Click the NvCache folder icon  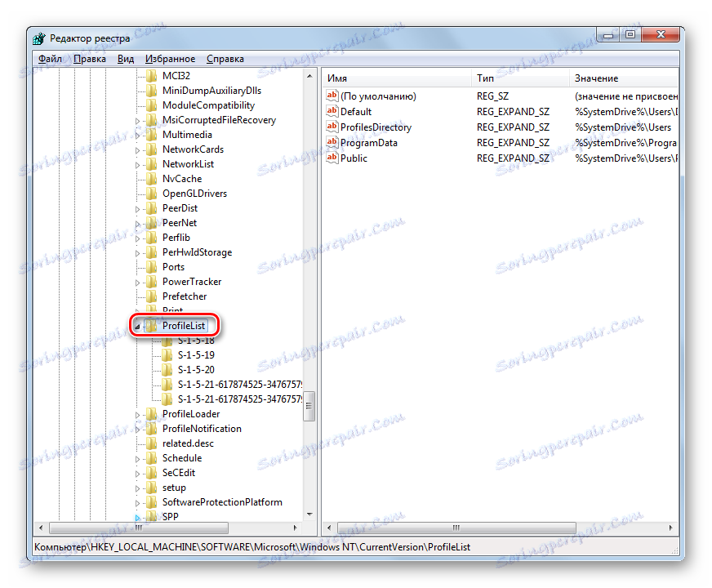coord(152,179)
